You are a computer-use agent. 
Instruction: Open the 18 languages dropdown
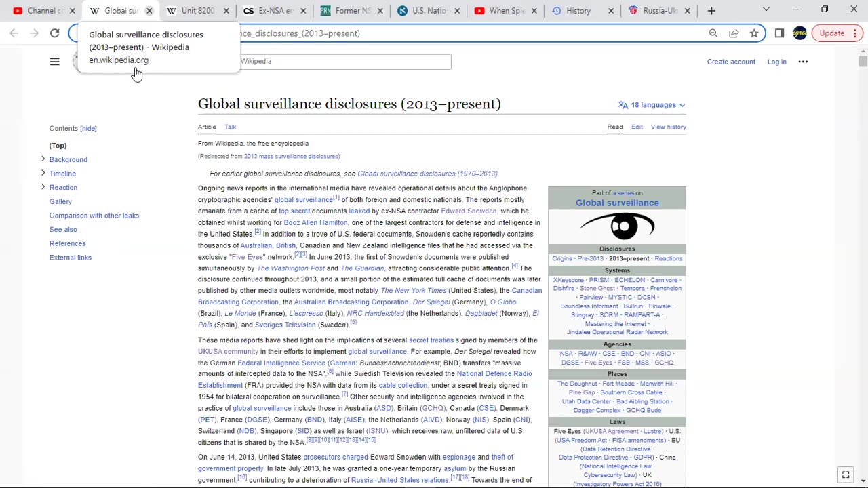click(652, 105)
